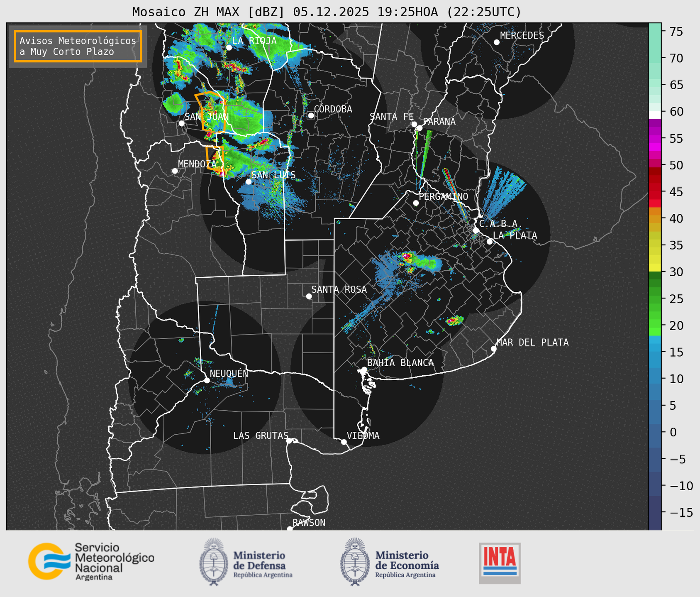700x597 pixels.
Task: Click the yellow 30 dBZ band on color scale
Action: point(654,268)
